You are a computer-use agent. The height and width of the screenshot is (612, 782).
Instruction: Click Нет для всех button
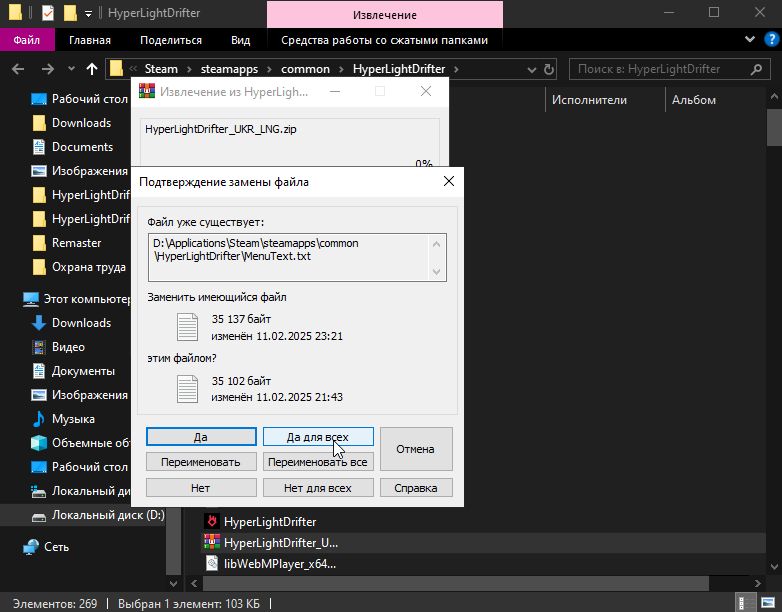pyautogui.click(x=318, y=488)
